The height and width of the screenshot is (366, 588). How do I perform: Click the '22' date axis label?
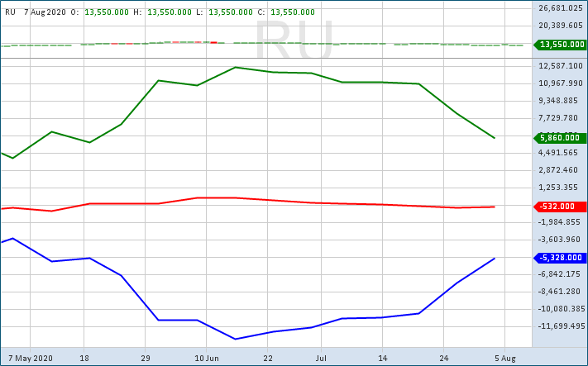(268, 359)
